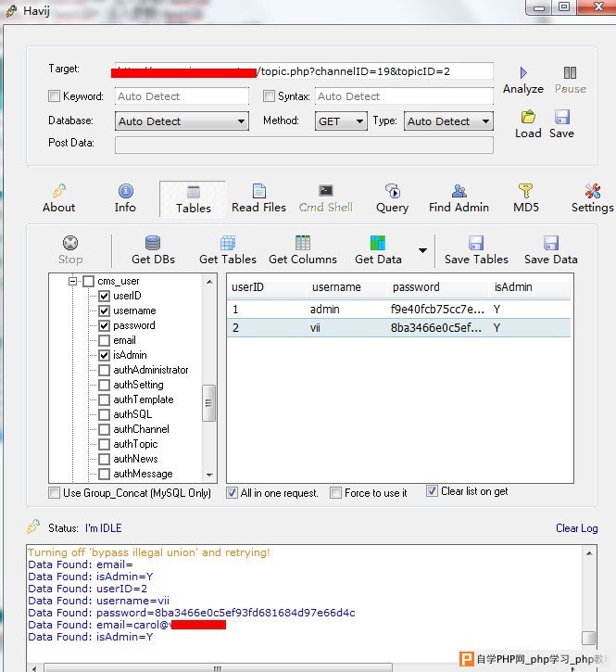Click the column tree scrollbar thumb
Screen dimensions: 616x672
tap(208, 403)
